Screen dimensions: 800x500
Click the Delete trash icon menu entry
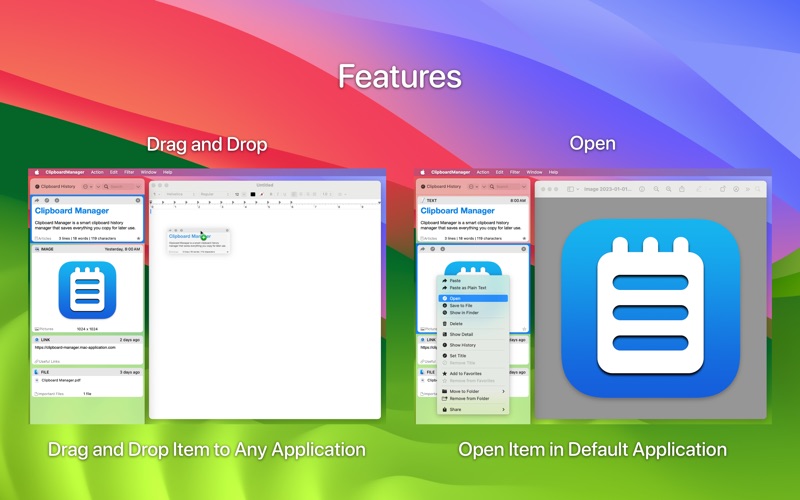[x=473, y=324]
